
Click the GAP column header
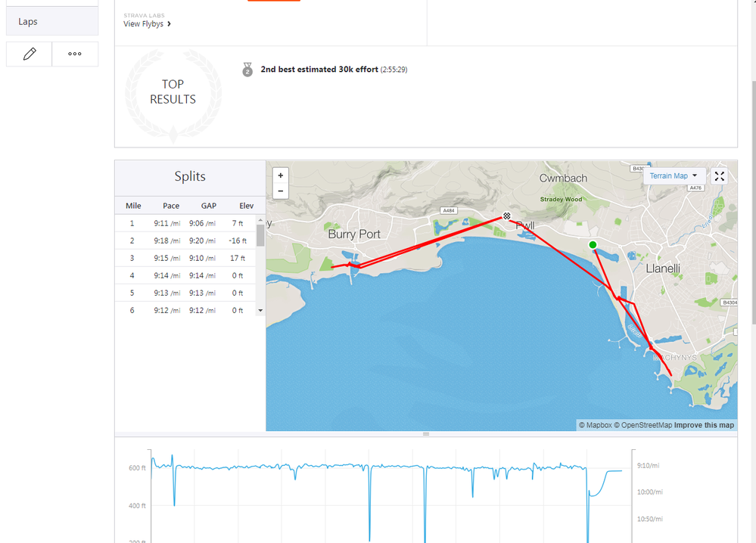(x=208, y=206)
